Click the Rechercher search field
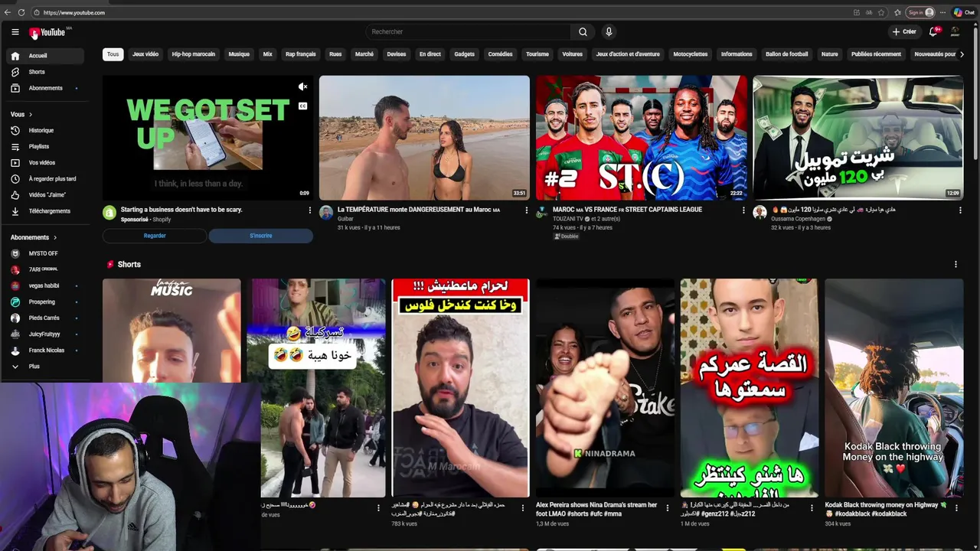 468,32
